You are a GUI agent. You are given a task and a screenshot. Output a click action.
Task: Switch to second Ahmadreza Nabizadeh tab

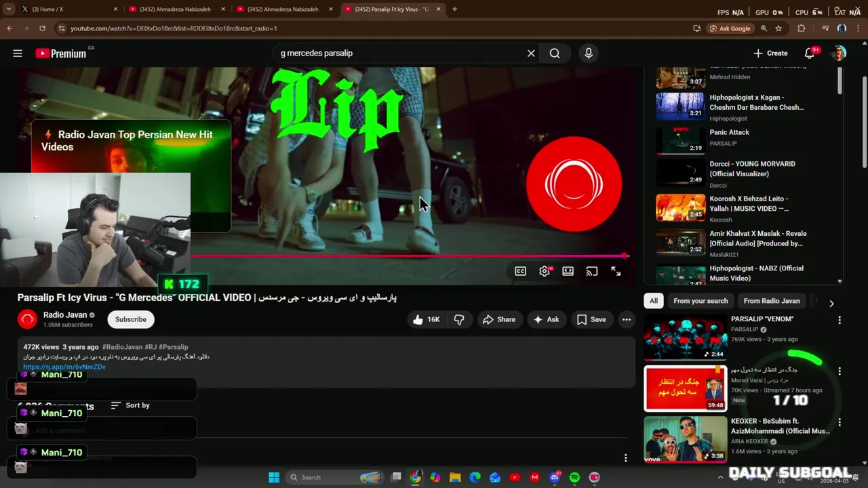[x=283, y=9]
